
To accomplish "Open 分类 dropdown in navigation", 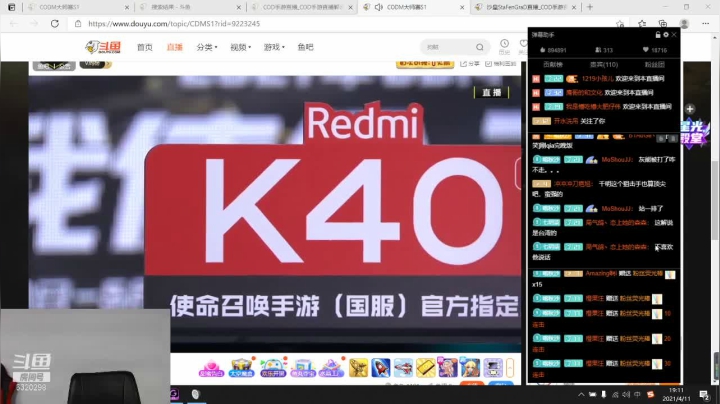I will (x=207, y=47).
